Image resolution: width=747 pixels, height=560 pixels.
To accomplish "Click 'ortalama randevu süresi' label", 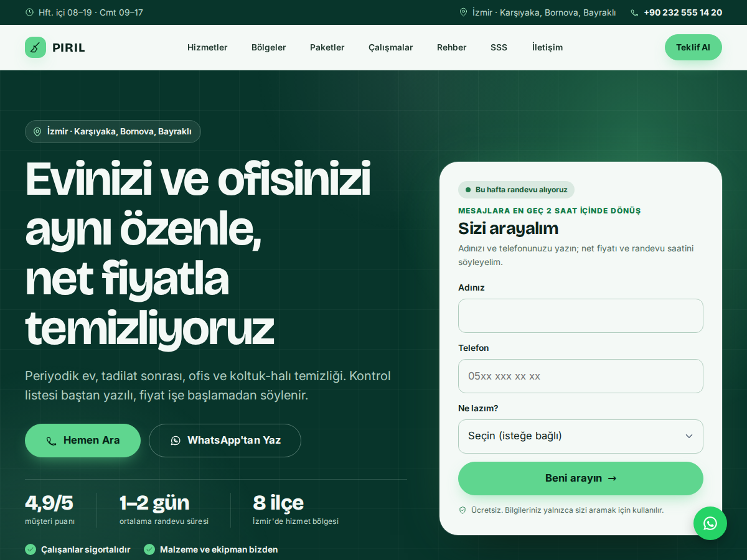I will pos(164,521).
